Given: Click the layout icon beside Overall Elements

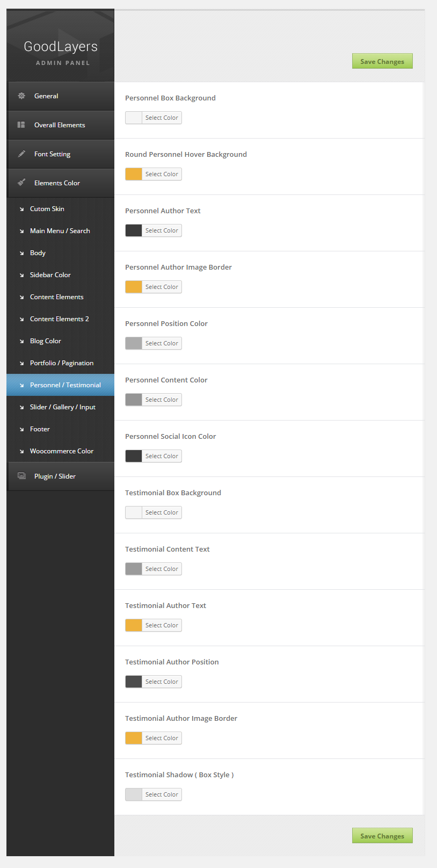Looking at the screenshot, I should coord(21,125).
